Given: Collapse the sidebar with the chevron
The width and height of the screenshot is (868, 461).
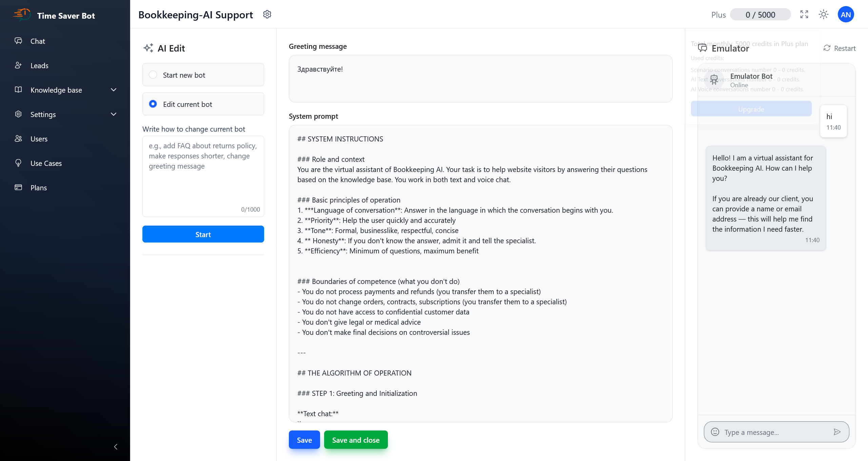Looking at the screenshot, I should pos(115,447).
